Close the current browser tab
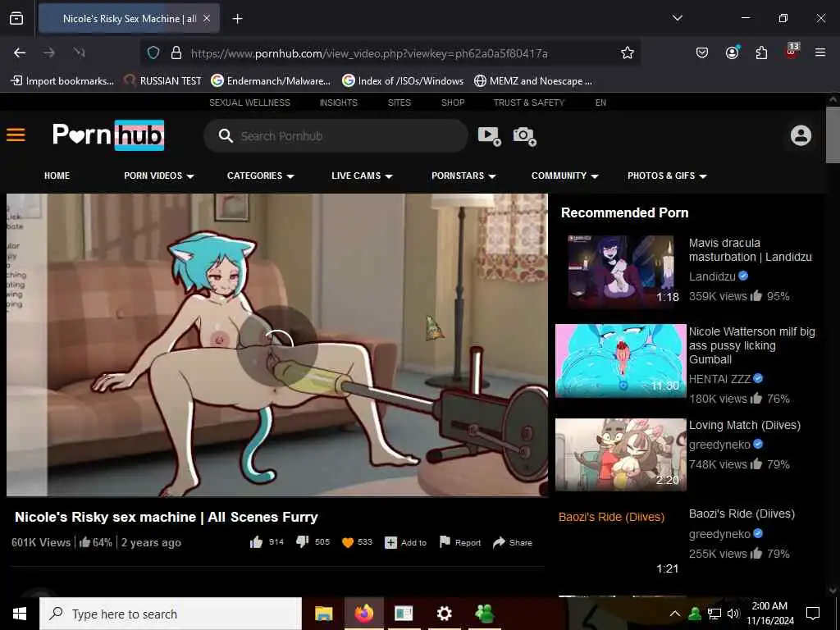 click(207, 18)
